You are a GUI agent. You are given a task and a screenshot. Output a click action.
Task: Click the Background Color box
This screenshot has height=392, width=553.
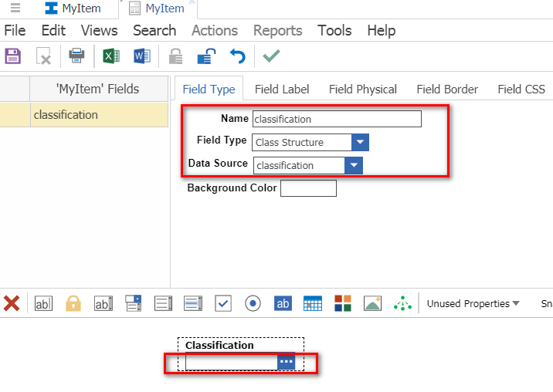[308, 188]
